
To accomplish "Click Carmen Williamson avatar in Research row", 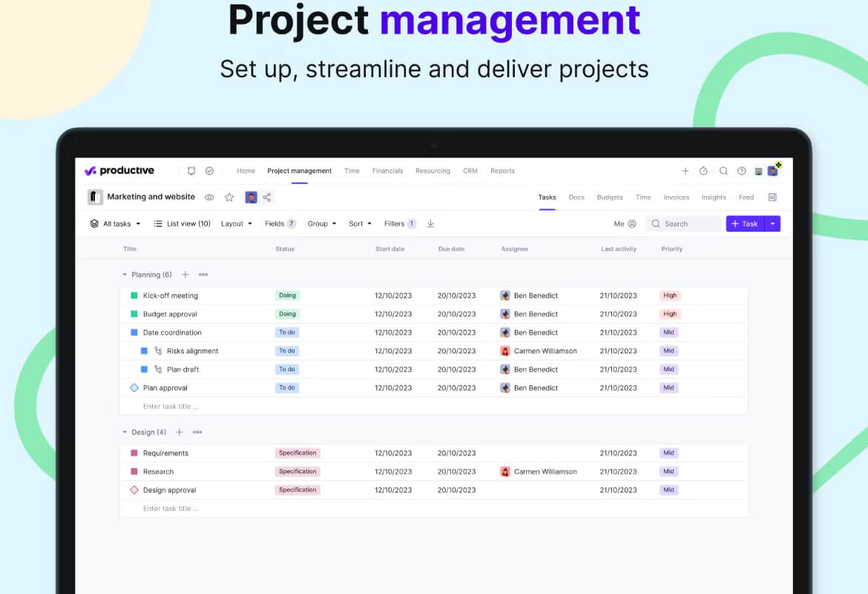I will [x=505, y=471].
